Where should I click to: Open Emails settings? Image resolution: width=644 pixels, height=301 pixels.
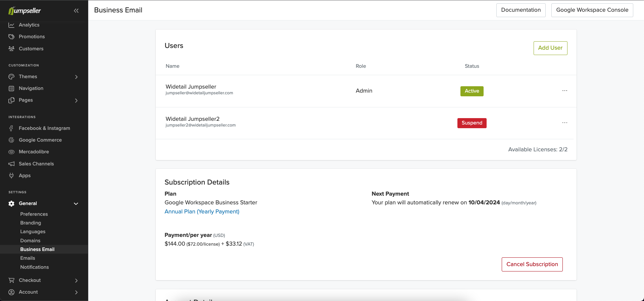pyautogui.click(x=28, y=258)
